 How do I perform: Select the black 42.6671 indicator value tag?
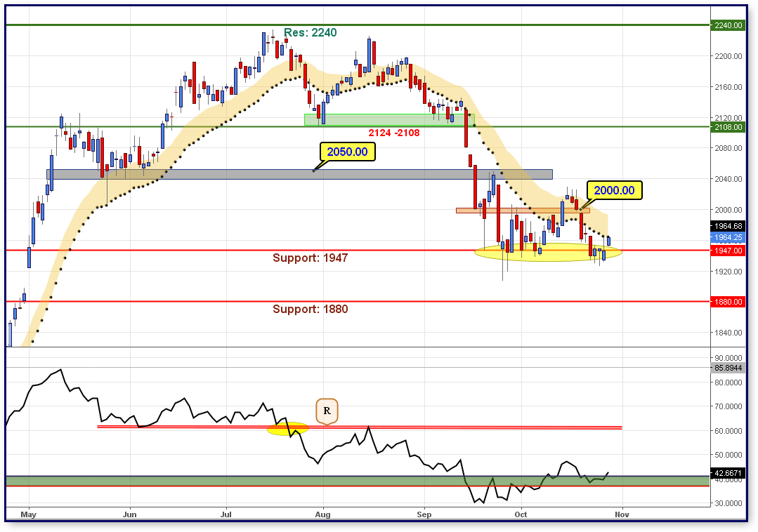[727, 474]
